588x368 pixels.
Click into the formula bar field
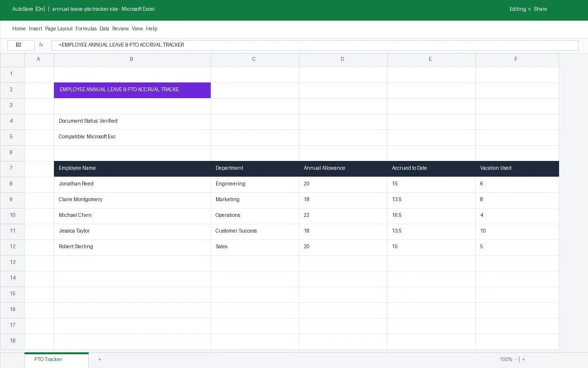coord(315,45)
